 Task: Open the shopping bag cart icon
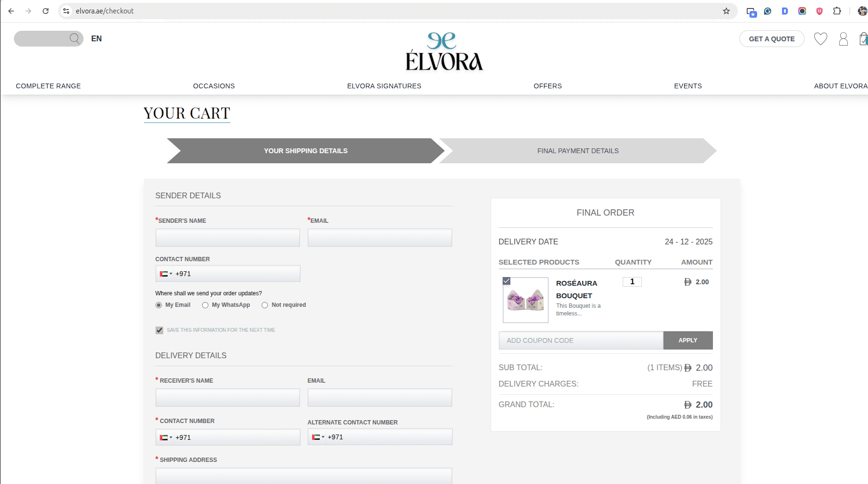click(x=863, y=39)
